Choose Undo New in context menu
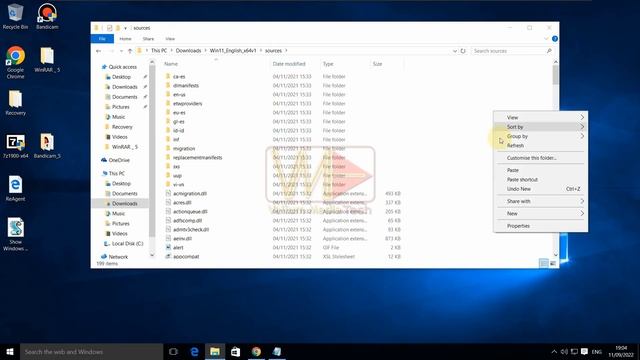This screenshot has width=640, height=360. pos(540,189)
